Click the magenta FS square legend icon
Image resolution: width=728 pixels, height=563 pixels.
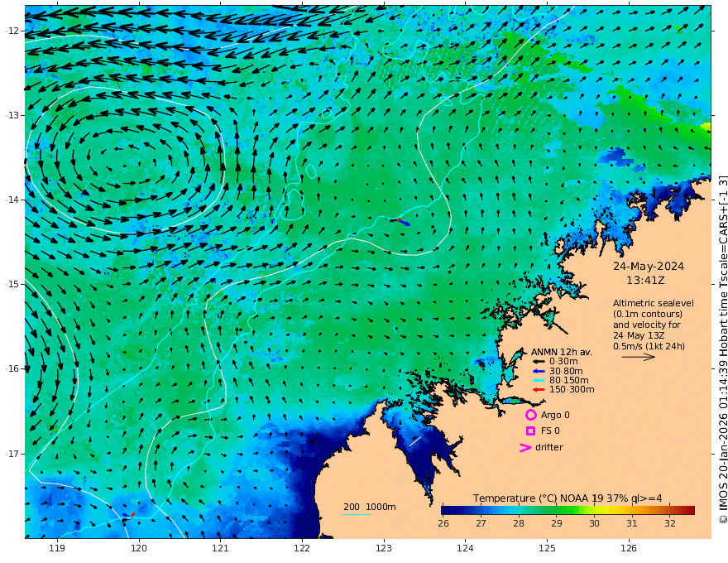click(530, 431)
